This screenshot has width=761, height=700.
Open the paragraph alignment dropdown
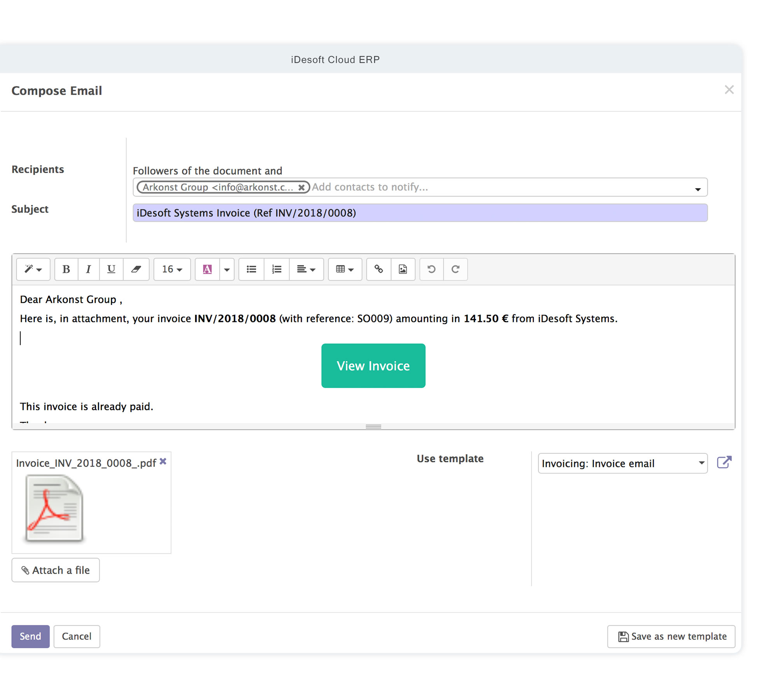pyautogui.click(x=306, y=269)
